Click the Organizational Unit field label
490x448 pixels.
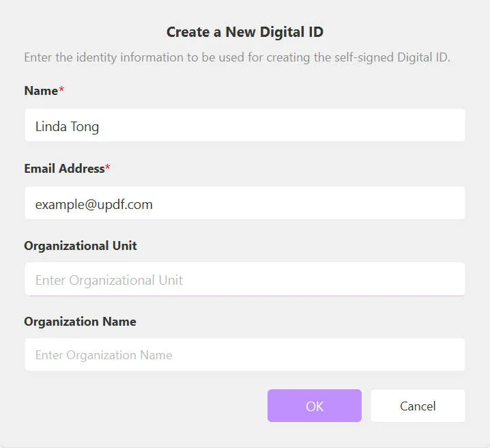(81, 246)
